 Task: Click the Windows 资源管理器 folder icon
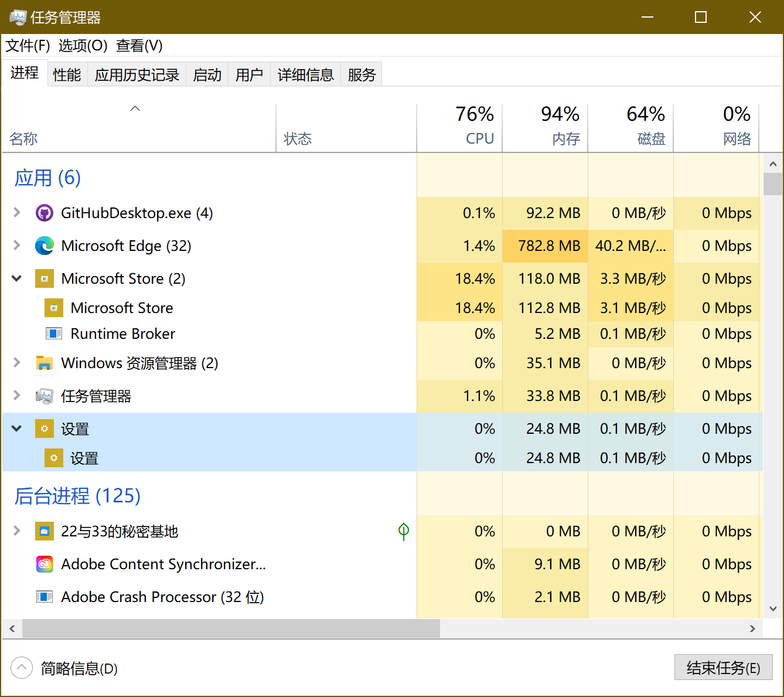click(45, 363)
